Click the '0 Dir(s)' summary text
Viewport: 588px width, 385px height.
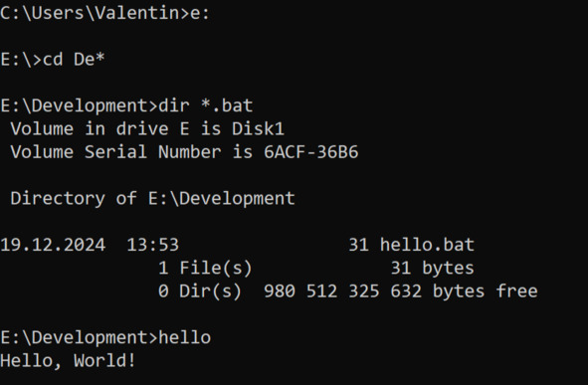click(200, 291)
